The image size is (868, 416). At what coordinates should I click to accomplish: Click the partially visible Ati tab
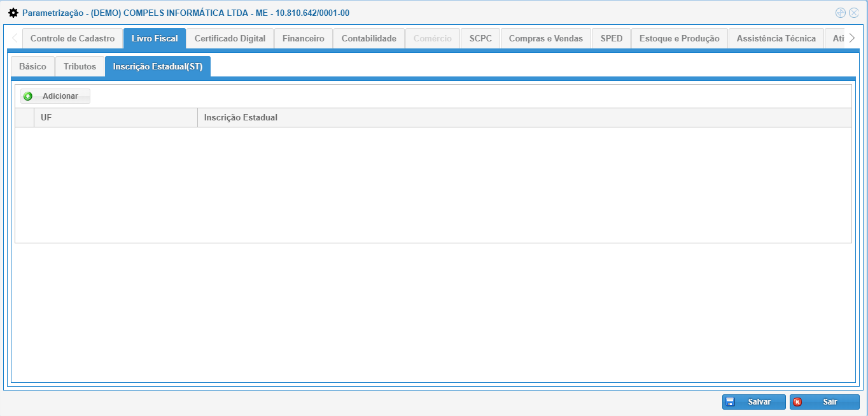836,38
